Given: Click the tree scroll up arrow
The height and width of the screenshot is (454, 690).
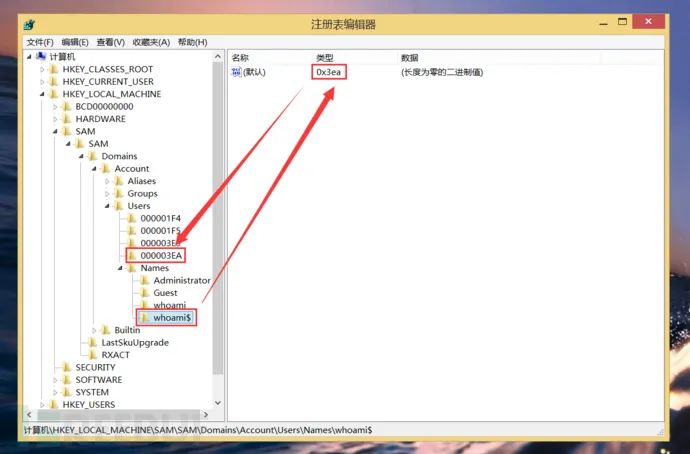Looking at the screenshot, I should (218, 57).
